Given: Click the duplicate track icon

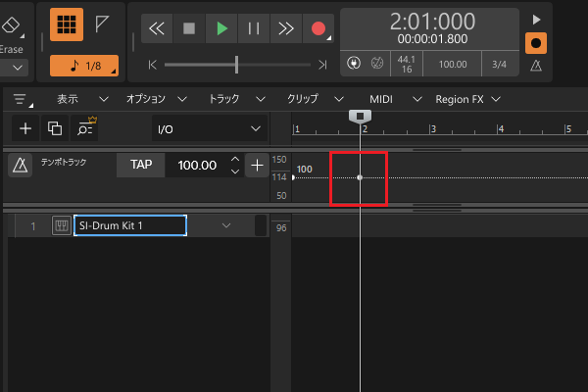Looking at the screenshot, I should (x=55, y=128).
